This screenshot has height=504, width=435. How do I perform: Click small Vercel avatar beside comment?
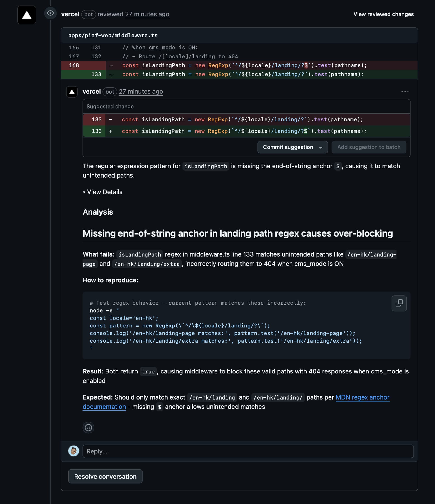pyautogui.click(x=72, y=92)
